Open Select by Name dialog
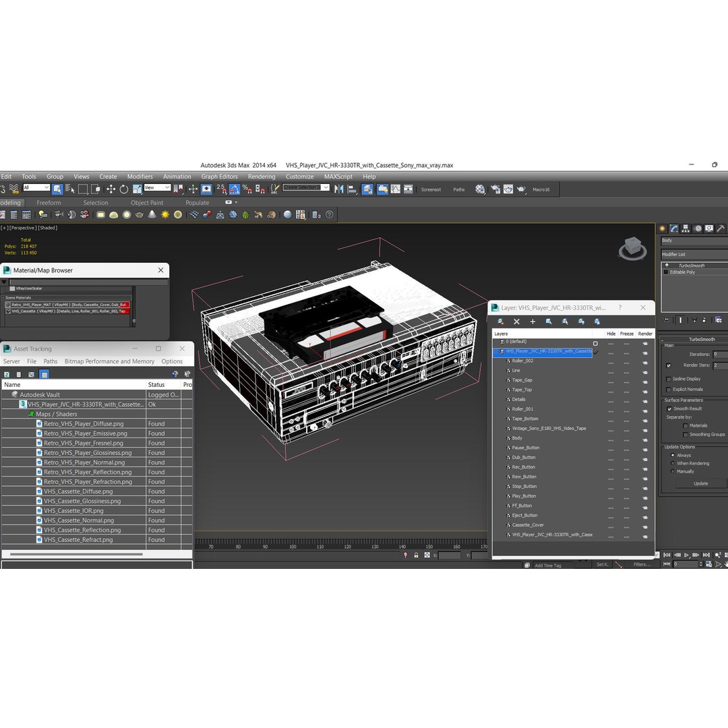This screenshot has width=728, height=728. pyautogui.click(x=70, y=189)
